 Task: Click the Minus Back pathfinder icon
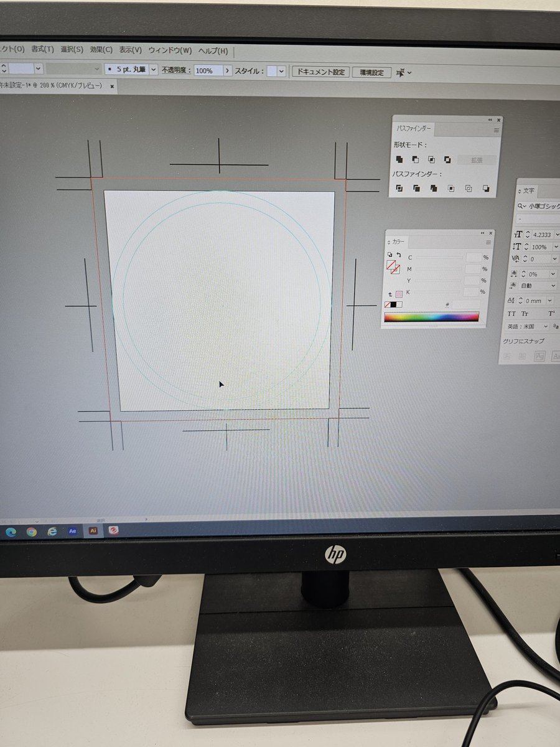click(x=486, y=188)
